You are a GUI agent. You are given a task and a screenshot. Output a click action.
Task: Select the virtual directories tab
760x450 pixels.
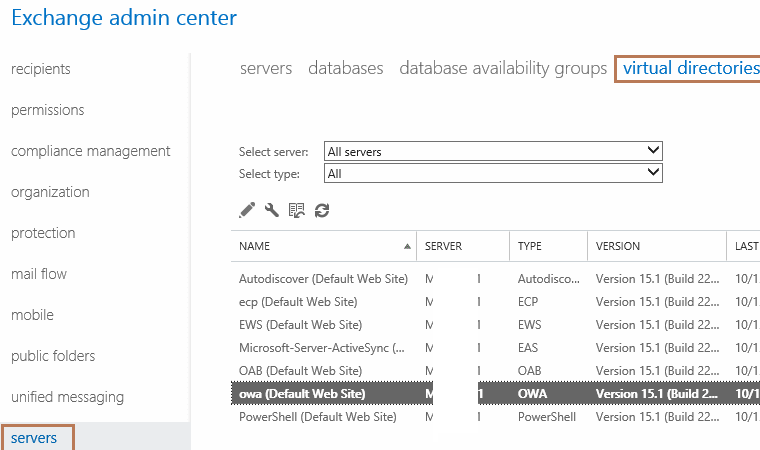click(x=689, y=68)
